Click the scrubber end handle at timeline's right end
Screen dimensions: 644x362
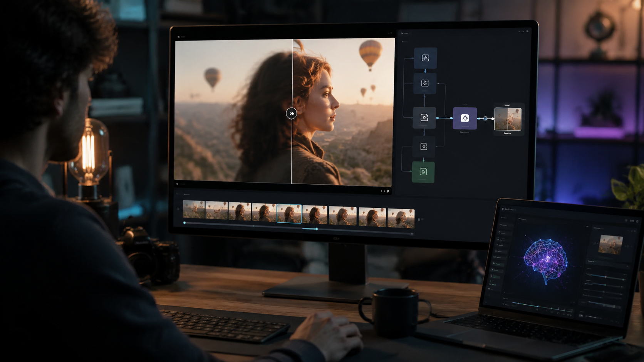412,234
